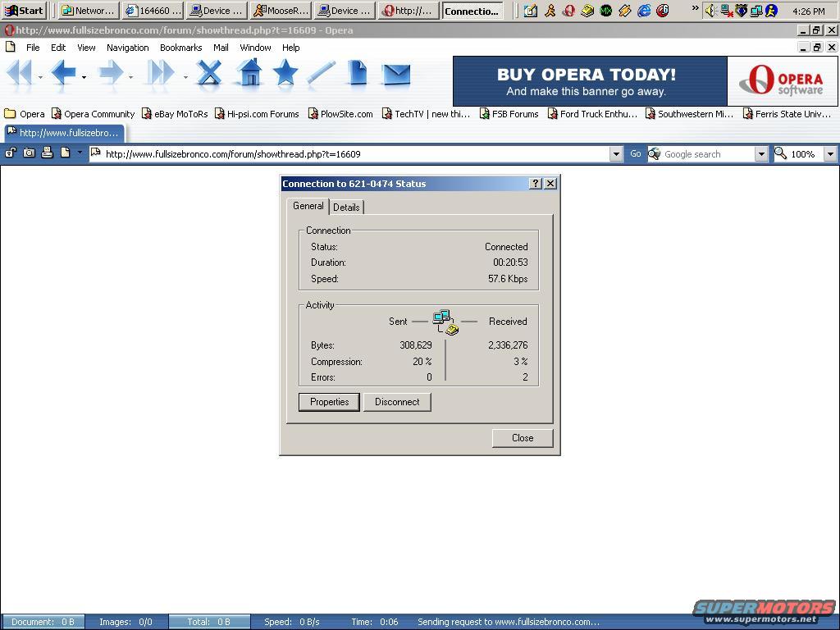
Task: Click the New page document icon
Action: (357, 74)
